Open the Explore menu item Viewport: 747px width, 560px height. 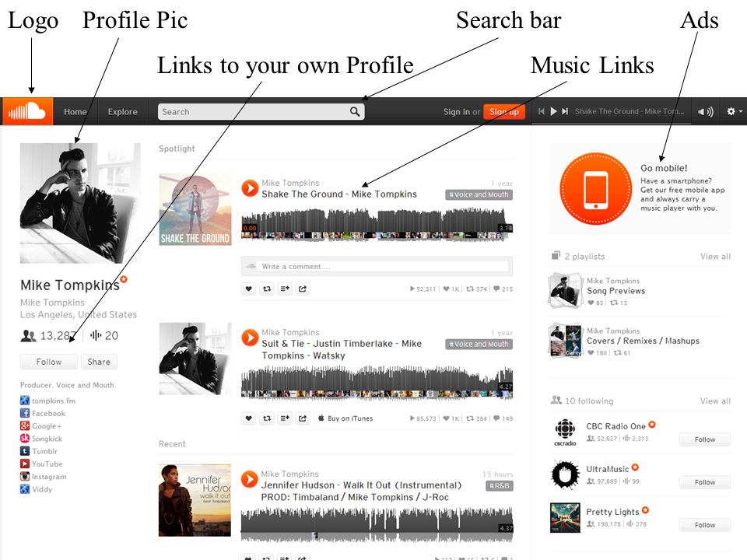(122, 111)
